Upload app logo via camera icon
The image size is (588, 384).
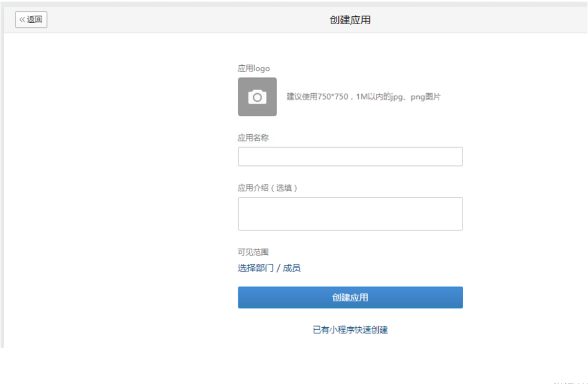point(257,97)
